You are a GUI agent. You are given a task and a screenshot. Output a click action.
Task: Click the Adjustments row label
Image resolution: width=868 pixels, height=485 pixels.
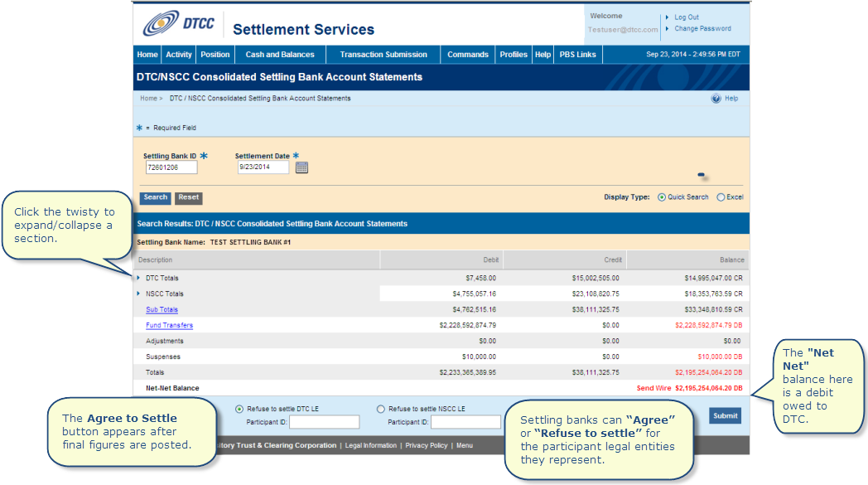pyautogui.click(x=165, y=341)
